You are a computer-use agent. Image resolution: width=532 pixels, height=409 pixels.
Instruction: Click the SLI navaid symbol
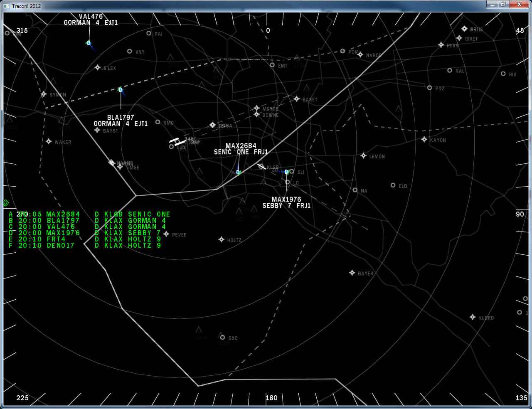click(x=292, y=171)
